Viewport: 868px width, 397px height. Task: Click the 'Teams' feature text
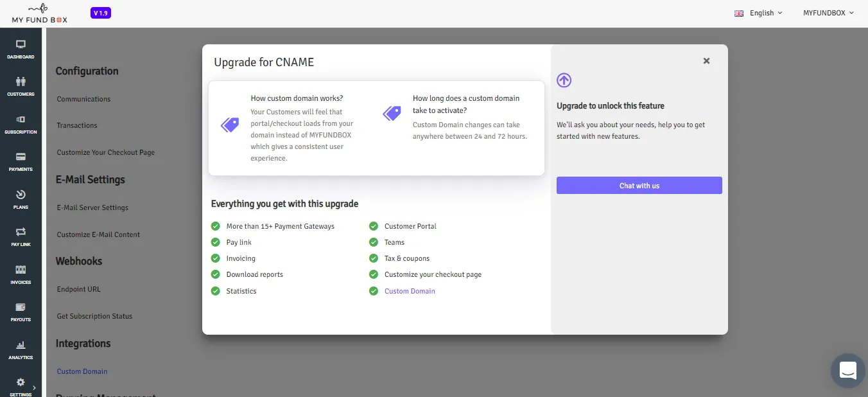(x=394, y=242)
